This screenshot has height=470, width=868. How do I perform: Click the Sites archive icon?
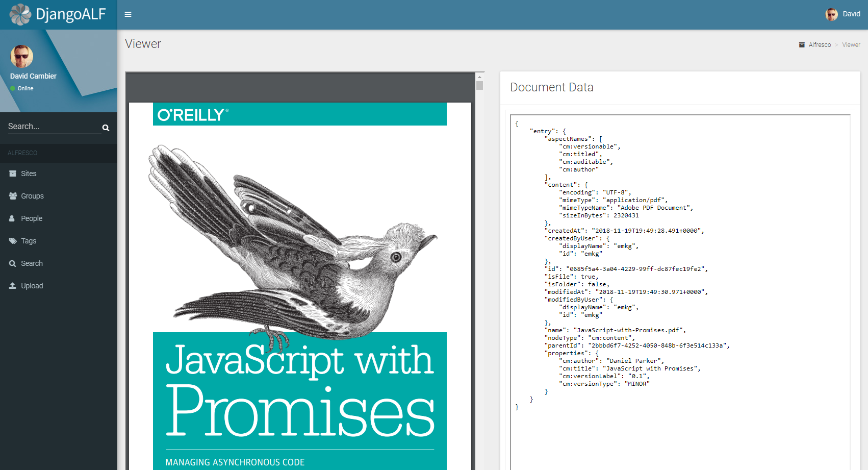pyautogui.click(x=13, y=174)
